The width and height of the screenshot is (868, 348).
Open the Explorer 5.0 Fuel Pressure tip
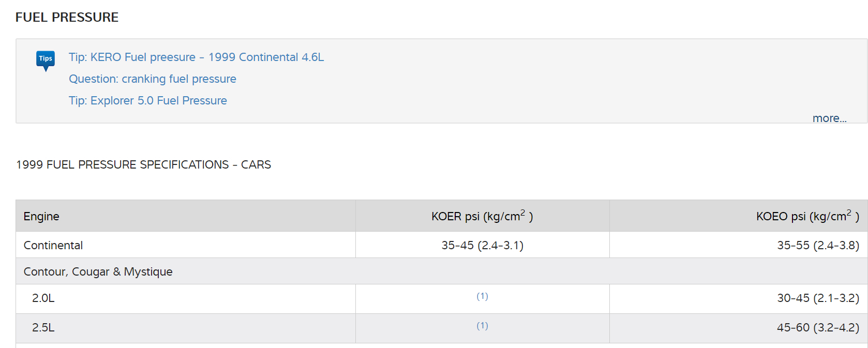147,100
